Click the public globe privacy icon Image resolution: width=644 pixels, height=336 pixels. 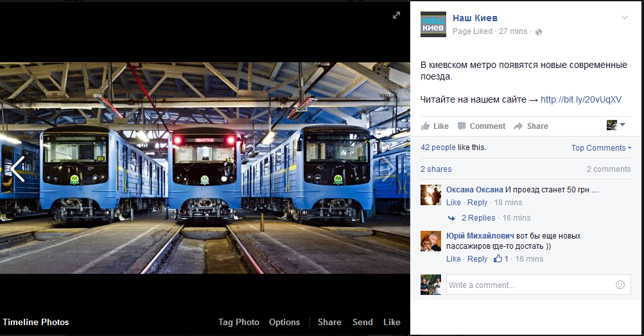[x=539, y=32]
